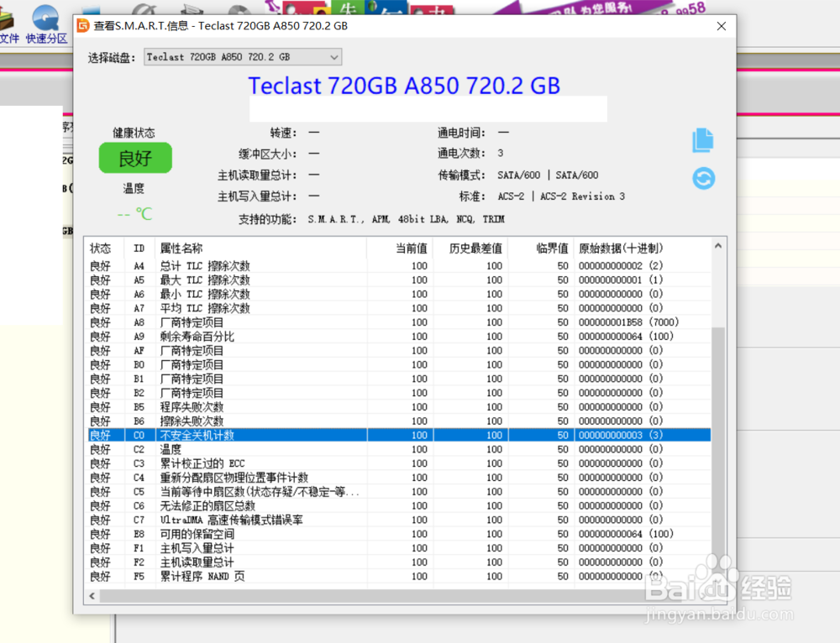Select the B0 厂商特定项目 row
The width and height of the screenshot is (840, 643).
pos(399,364)
